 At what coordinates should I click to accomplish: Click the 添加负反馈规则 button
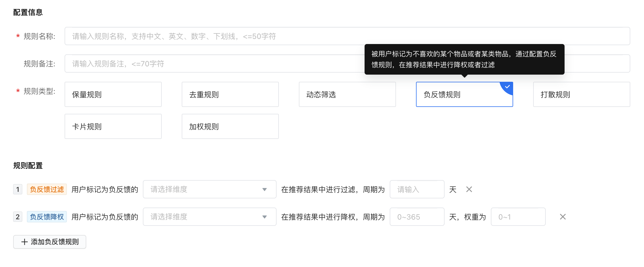coord(50,242)
